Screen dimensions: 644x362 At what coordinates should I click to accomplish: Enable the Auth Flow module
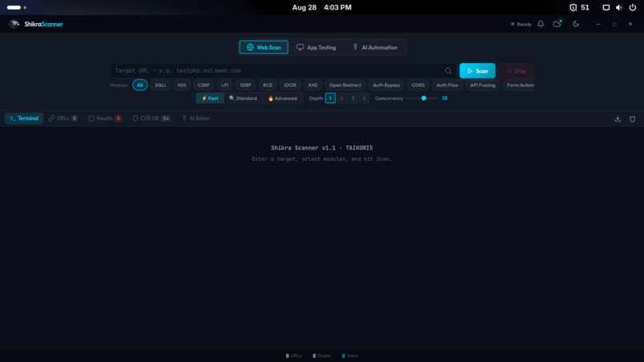[x=447, y=85]
